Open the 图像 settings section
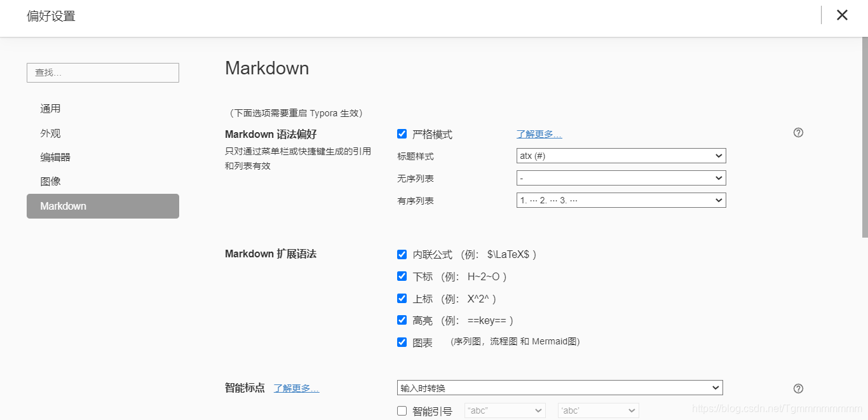 pyautogui.click(x=51, y=181)
